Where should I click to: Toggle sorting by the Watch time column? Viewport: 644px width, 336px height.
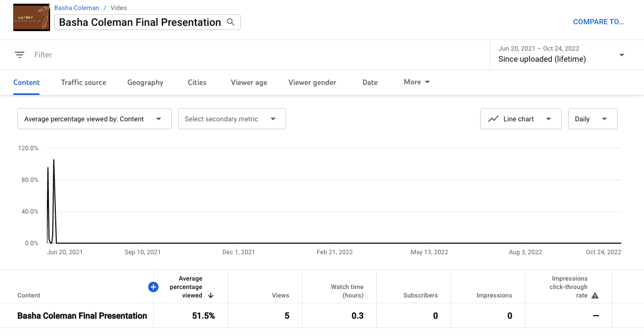tap(347, 291)
